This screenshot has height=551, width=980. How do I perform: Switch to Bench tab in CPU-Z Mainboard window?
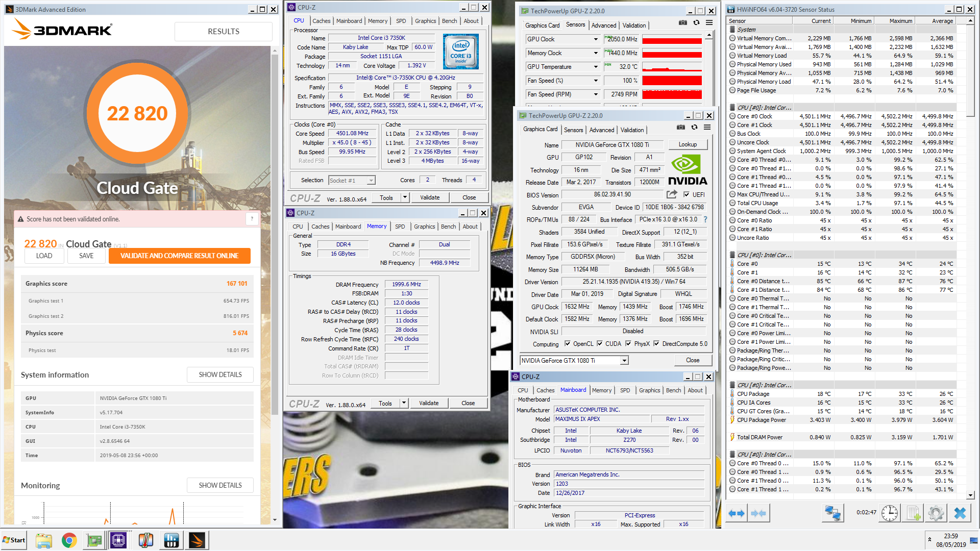(x=673, y=390)
